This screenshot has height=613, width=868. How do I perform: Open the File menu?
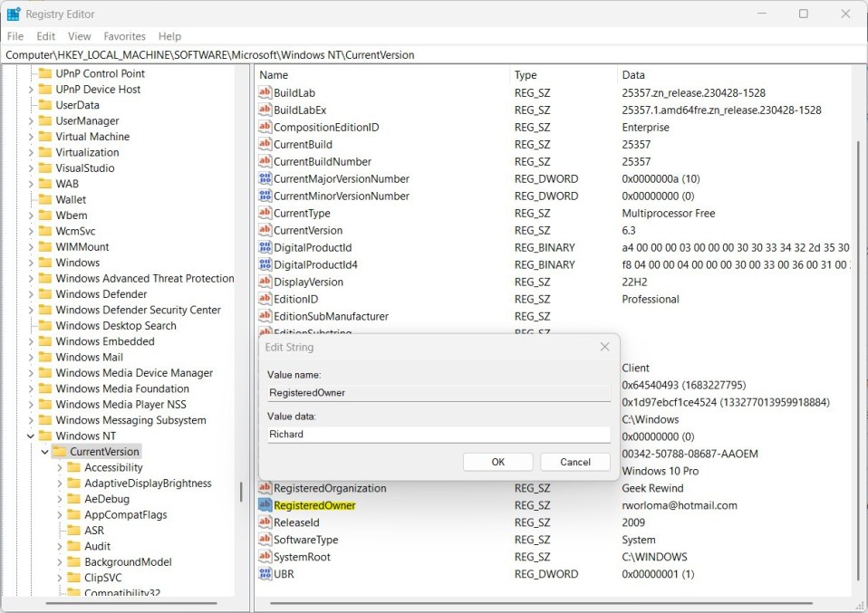(x=15, y=36)
